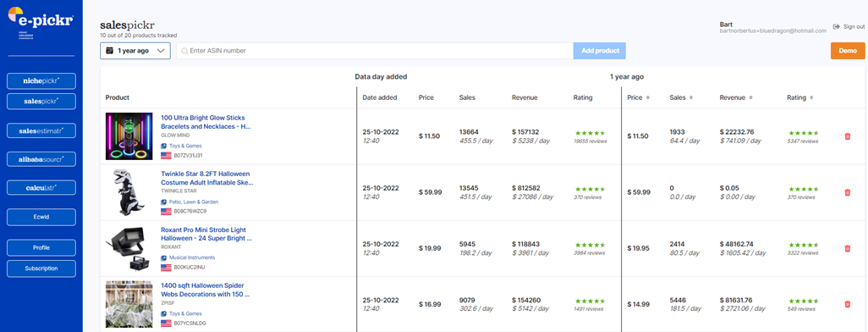
Task: Open Subscription in the sidebar
Action: (41, 268)
